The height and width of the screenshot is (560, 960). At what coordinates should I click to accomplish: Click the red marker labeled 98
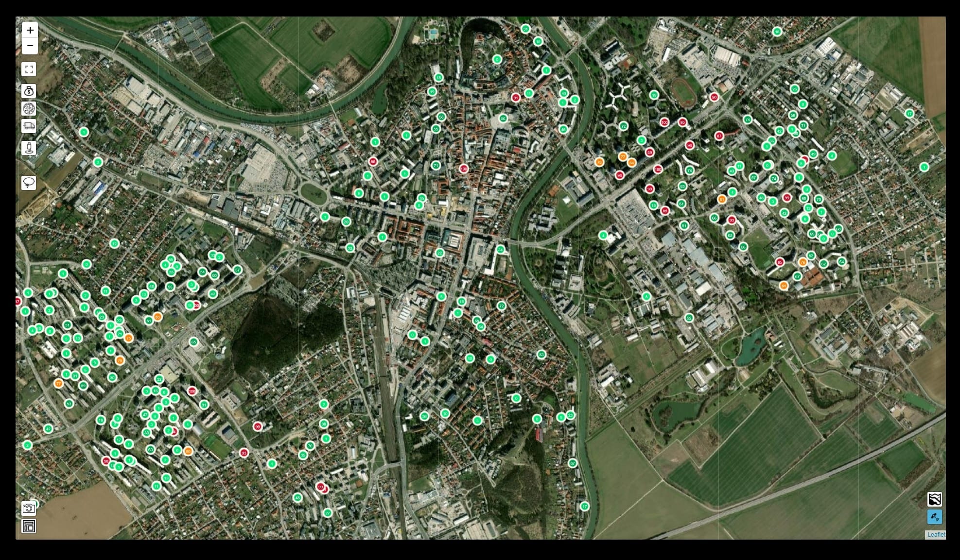pyautogui.click(x=106, y=461)
